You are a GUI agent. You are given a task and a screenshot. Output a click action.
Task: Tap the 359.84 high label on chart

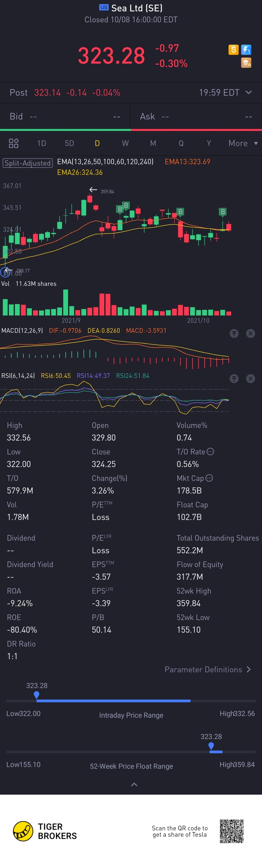click(107, 191)
